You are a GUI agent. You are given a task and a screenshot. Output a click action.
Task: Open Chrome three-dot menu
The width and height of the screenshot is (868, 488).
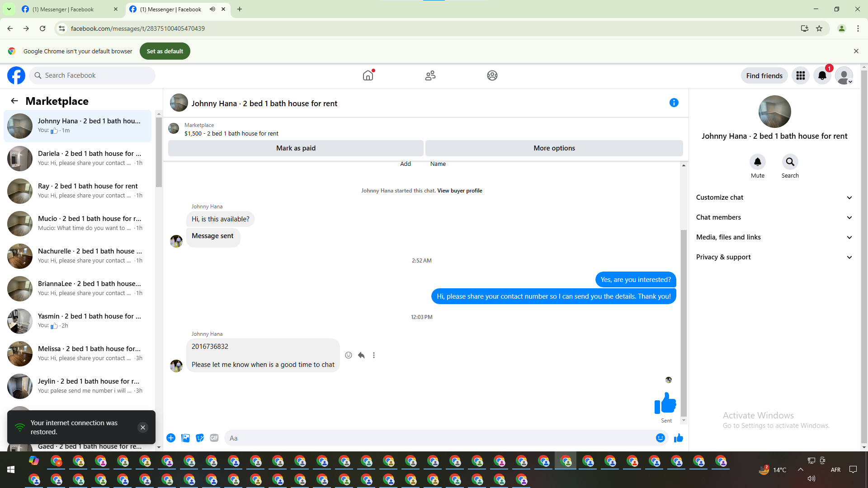[858, 28]
